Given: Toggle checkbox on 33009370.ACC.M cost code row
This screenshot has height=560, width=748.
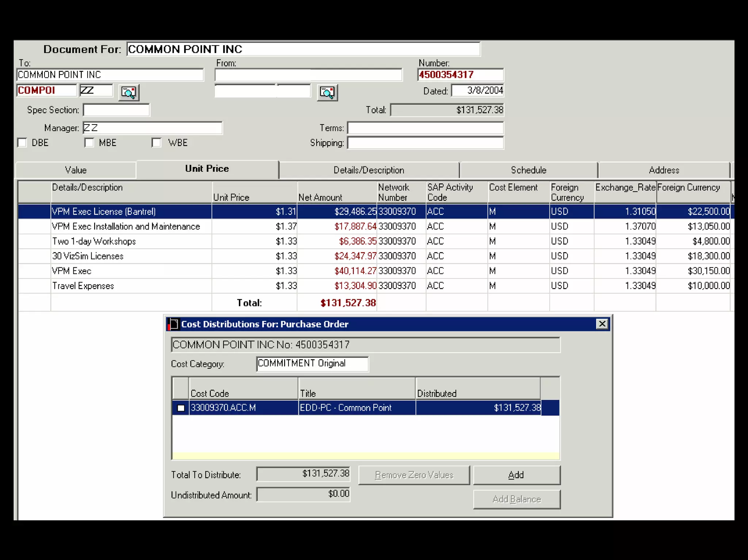Looking at the screenshot, I should click(181, 408).
